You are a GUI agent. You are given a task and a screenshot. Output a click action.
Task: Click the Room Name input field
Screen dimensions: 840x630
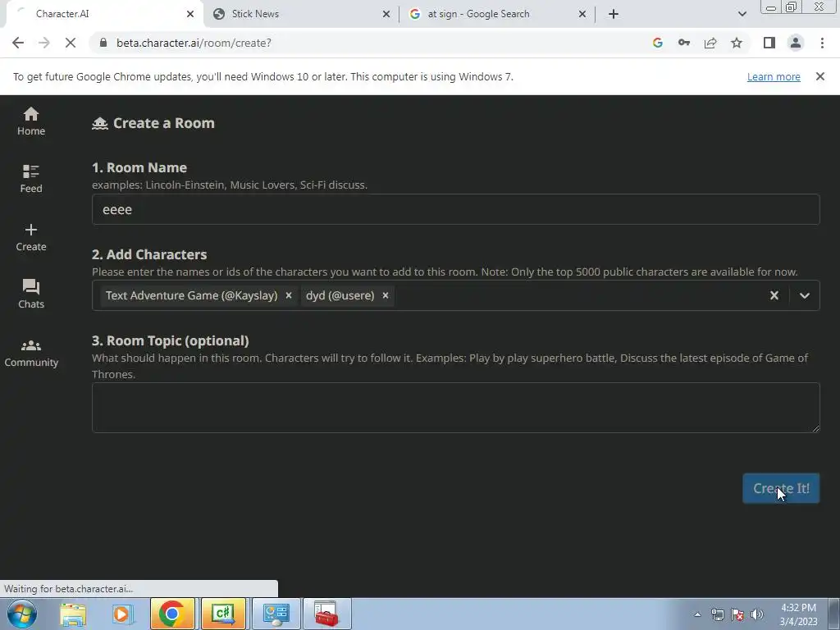click(x=455, y=209)
